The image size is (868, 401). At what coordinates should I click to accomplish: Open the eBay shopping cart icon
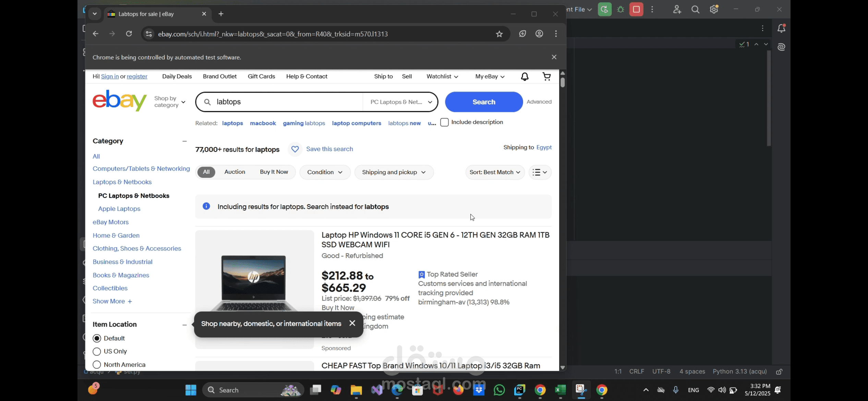pyautogui.click(x=547, y=76)
